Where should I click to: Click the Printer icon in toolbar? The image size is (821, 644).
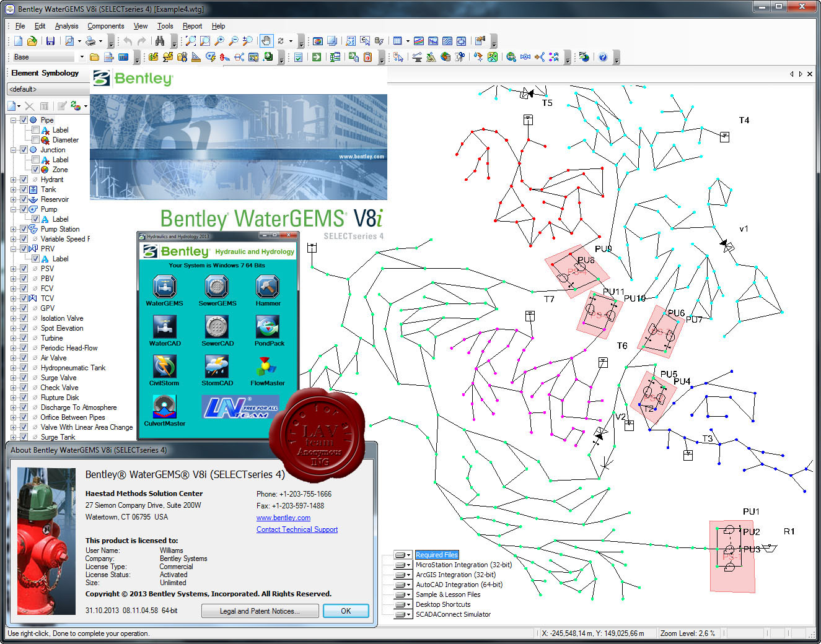pyautogui.click(x=90, y=41)
